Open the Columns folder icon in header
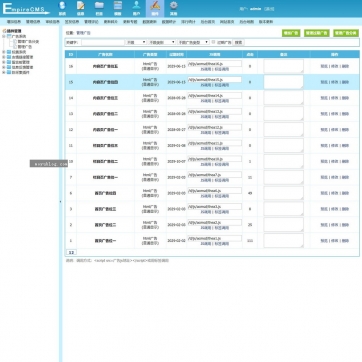Screen dimensions: 362x362 (x=99, y=8)
